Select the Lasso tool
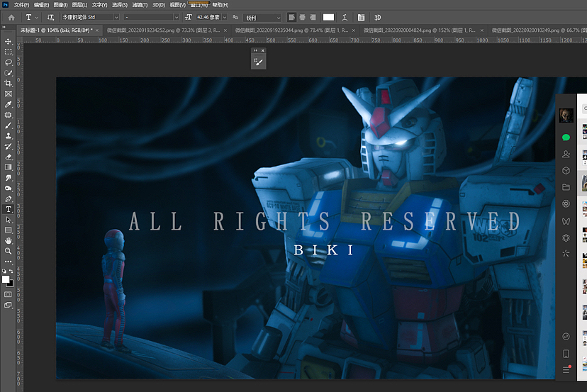This screenshot has width=587, height=392. (9, 62)
